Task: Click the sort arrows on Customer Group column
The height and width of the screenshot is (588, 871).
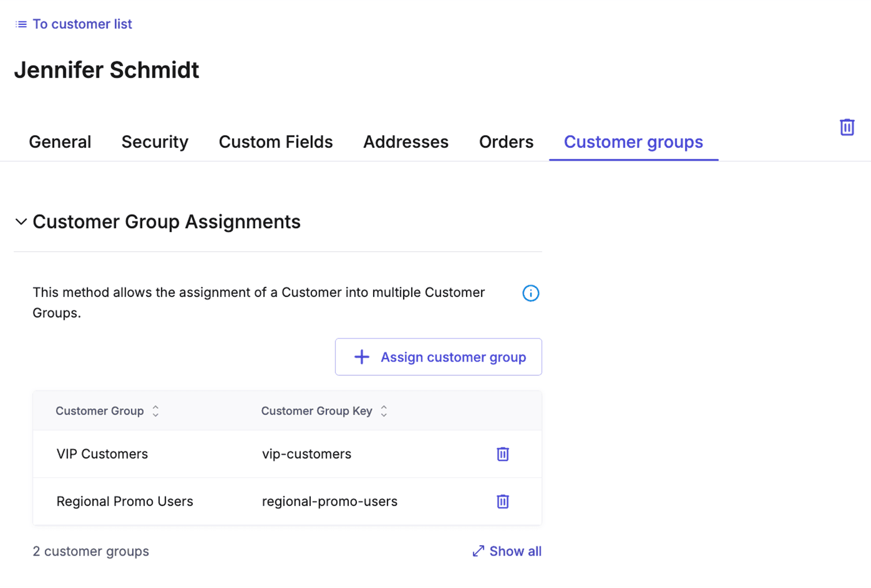Action: coord(155,411)
